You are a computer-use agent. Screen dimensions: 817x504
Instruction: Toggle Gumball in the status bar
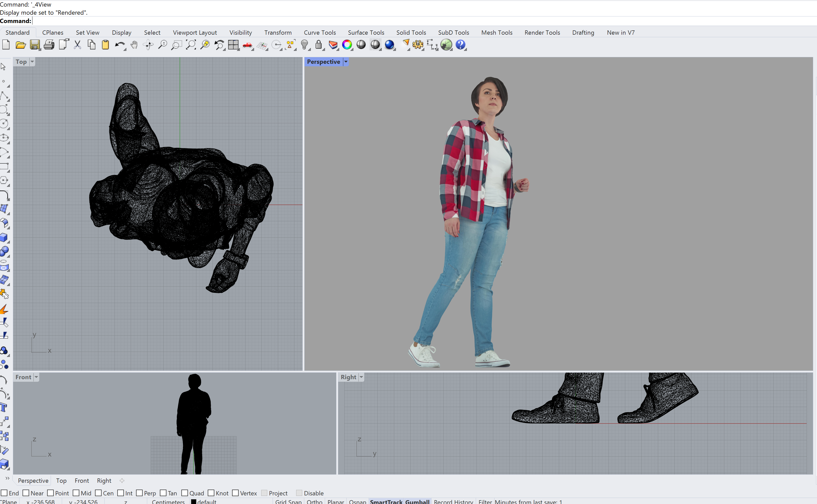pyautogui.click(x=417, y=501)
